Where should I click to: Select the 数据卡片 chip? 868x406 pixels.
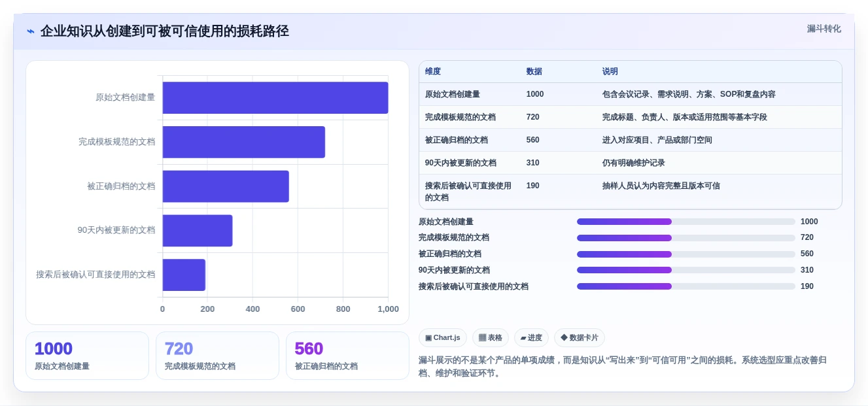coord(580,337)
